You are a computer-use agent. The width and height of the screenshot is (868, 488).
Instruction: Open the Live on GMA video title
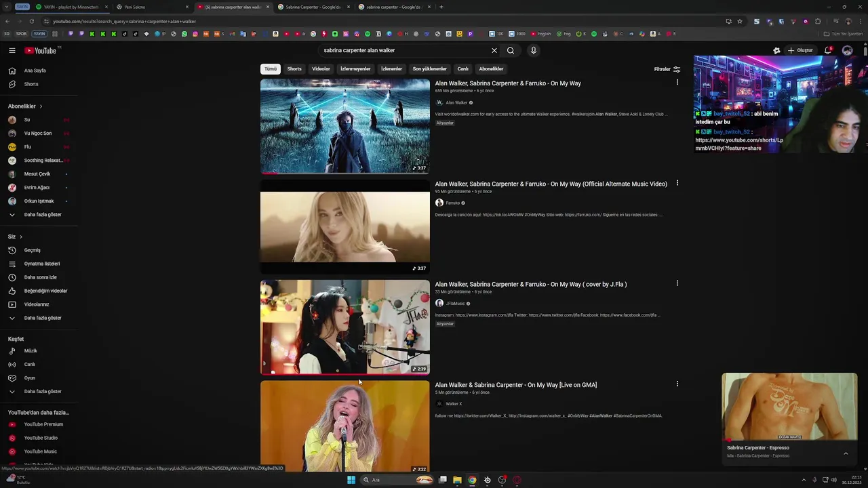tap(515, 385)
